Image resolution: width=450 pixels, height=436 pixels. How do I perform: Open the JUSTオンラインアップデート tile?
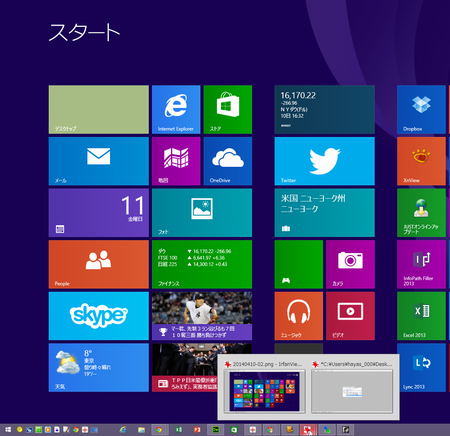pos(421,213)
